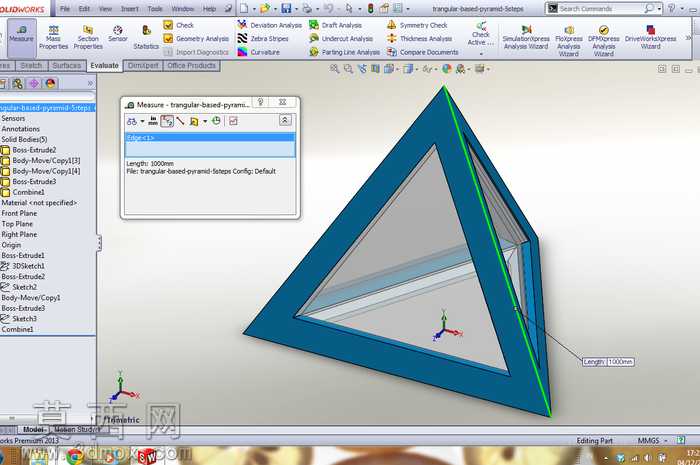The height and width of the screenshot is (465, 700).
Task: Click Measurement History icon in Measure dialog
Action: coord(217,121)
